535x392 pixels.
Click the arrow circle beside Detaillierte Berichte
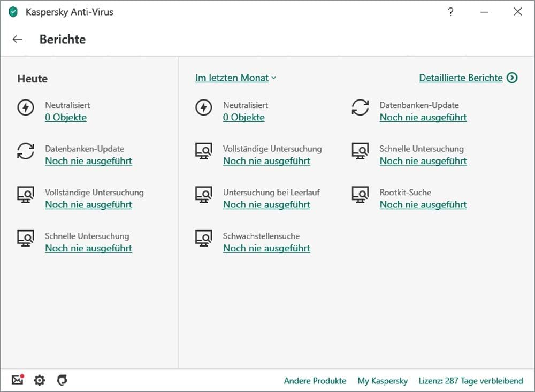pyautogui.click(x=512, y=78)
